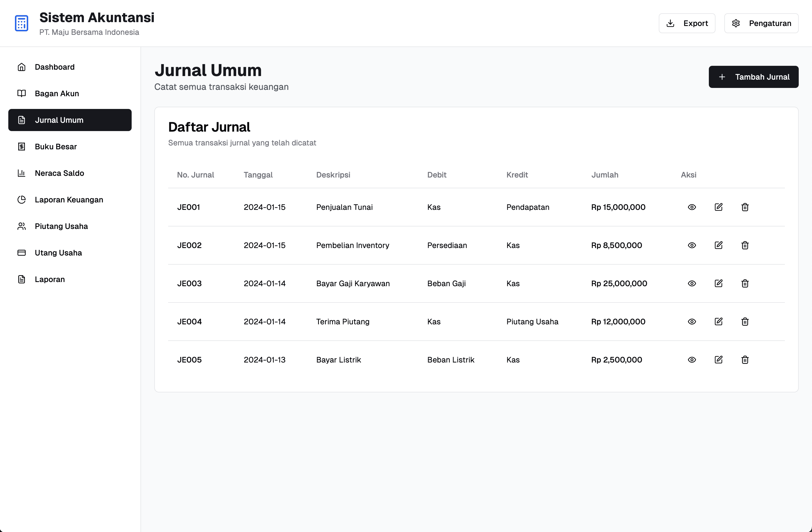Open Dashboard from the sidebar
The width and height of the screenshot is (812, 532).
click(70, 67)
